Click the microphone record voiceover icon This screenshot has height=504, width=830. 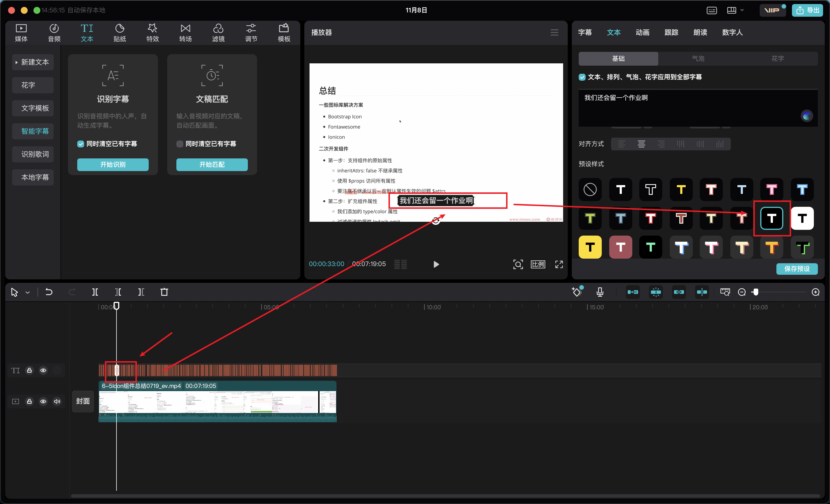coord(600,292)
